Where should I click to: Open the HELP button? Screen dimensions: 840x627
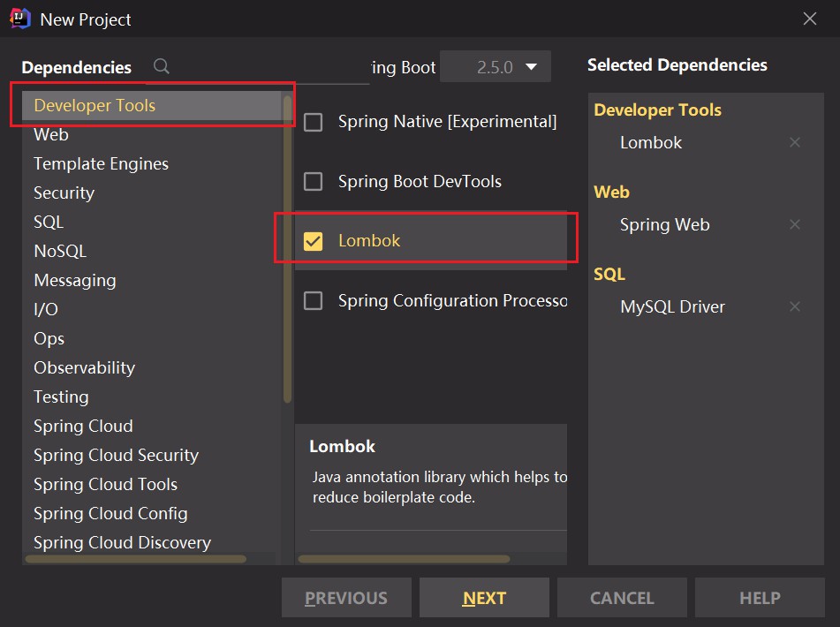point(760,598)
